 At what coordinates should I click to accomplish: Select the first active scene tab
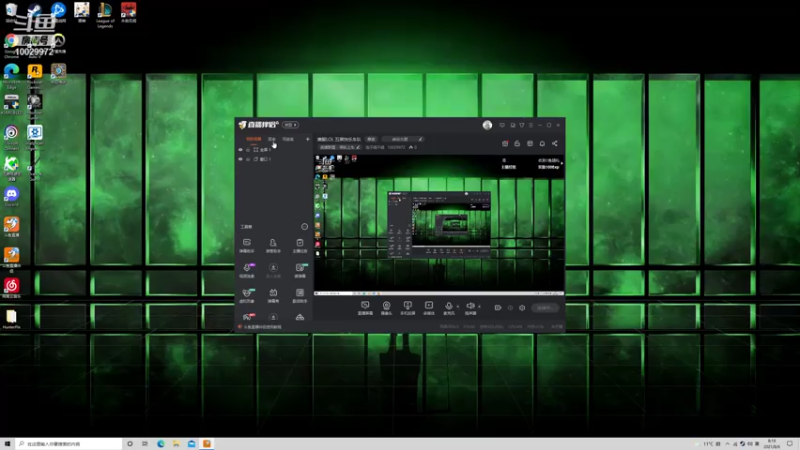(254, 139)
